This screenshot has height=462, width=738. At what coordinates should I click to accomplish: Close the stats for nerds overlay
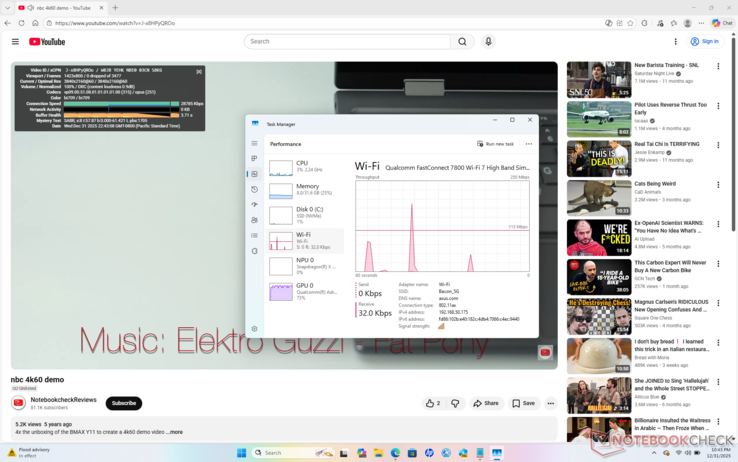pos(199,72)
